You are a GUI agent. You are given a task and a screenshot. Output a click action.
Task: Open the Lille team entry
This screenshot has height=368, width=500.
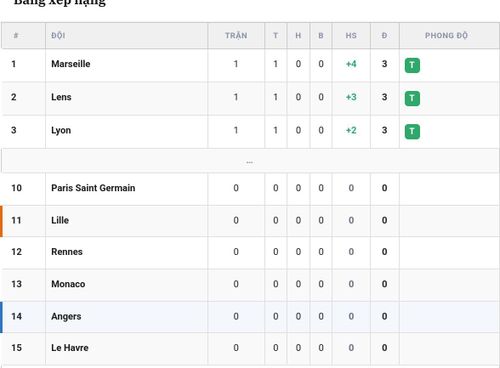coord(60,220)
